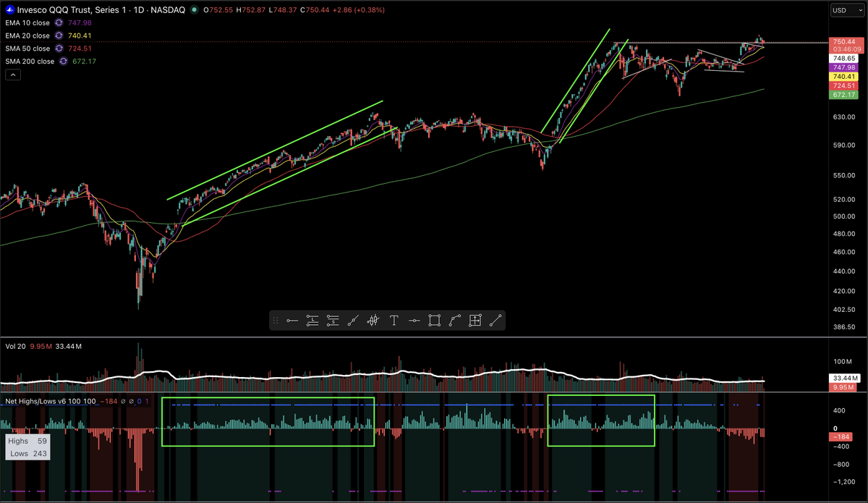
Task: Select the EMA 20 close indicator label
Action: (x=27, y=35)
